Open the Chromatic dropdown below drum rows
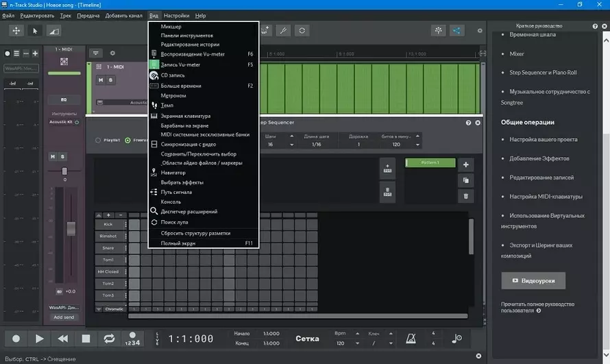 [110, 309]
